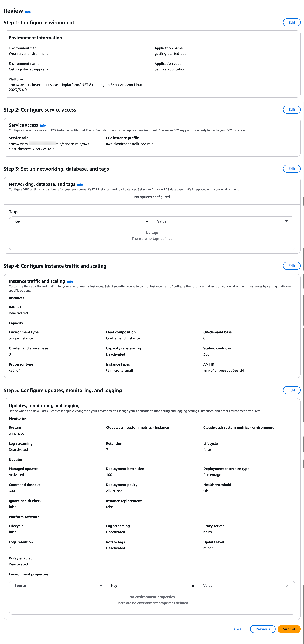This screenshot has width=304, height=644.
Task: Edit the Configure environment step
Action: click(292, 22)
